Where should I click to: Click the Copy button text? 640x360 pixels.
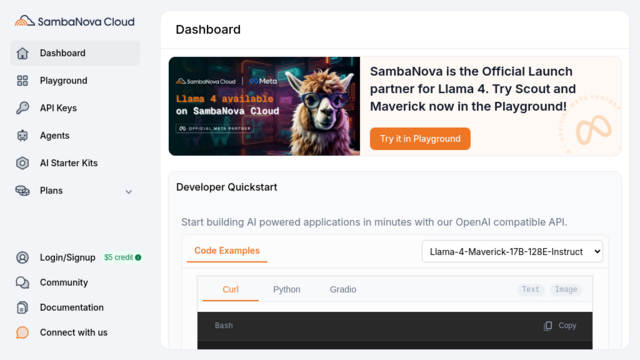(567, 326)
